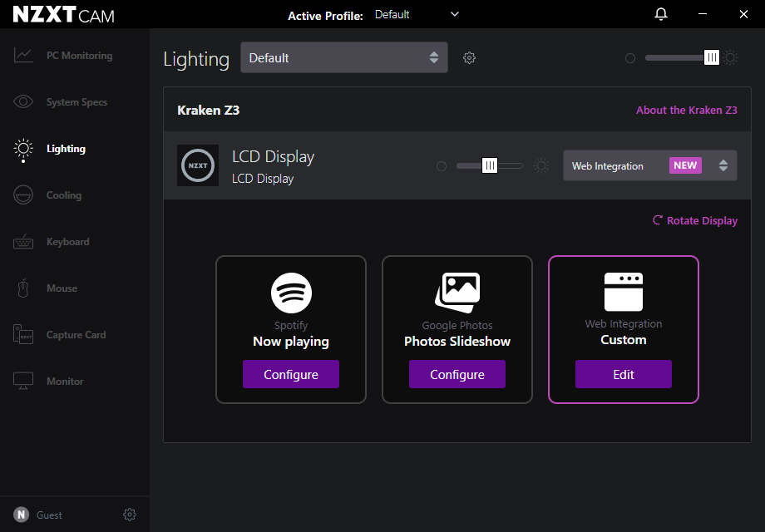The width and height of the screenshot is (765, 532).
Task: Select the Spotify Now playing card
Action: tap(291, 330)
